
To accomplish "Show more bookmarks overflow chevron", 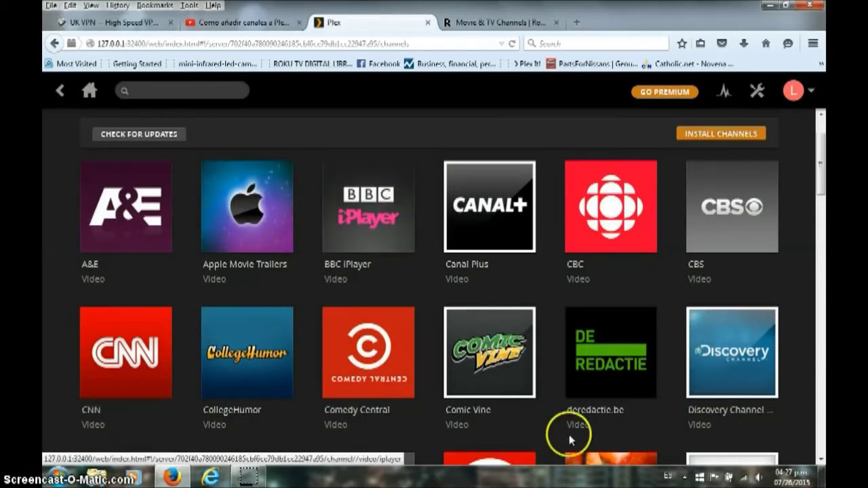I will 821,64.
